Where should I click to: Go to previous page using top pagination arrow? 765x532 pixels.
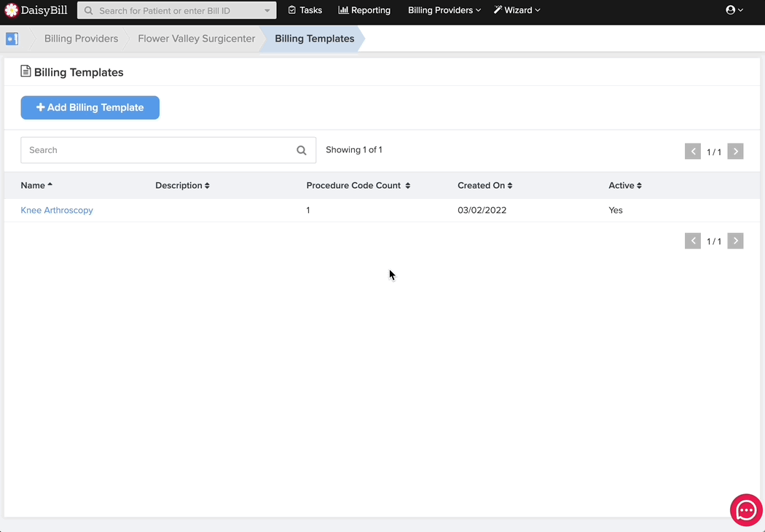pos(693,152)
